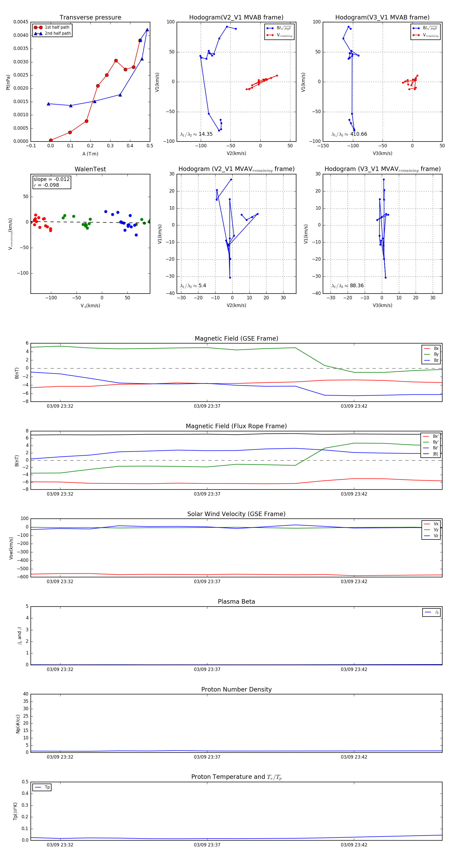Click the 'Vx' legend entry in velocity plot

431,524
